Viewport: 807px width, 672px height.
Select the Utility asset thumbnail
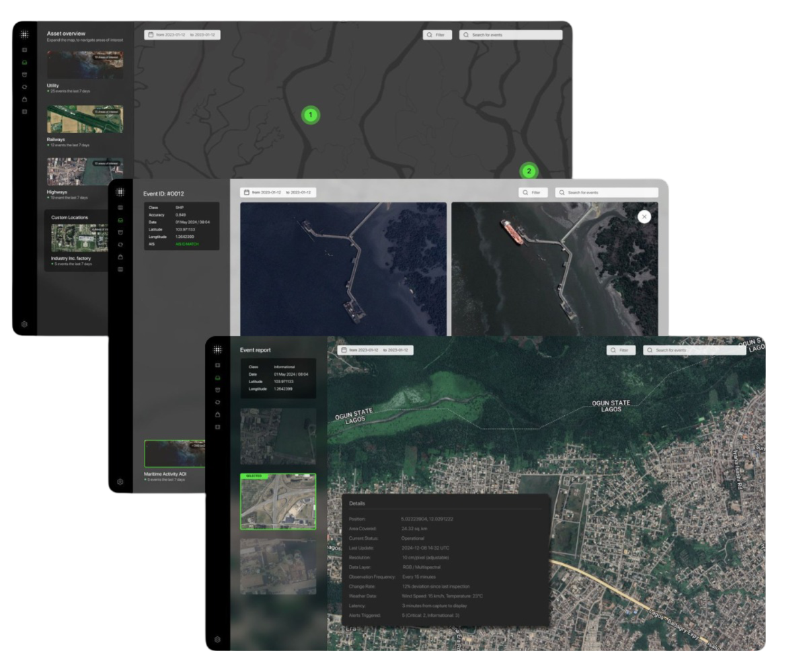(x=85, y=65)
